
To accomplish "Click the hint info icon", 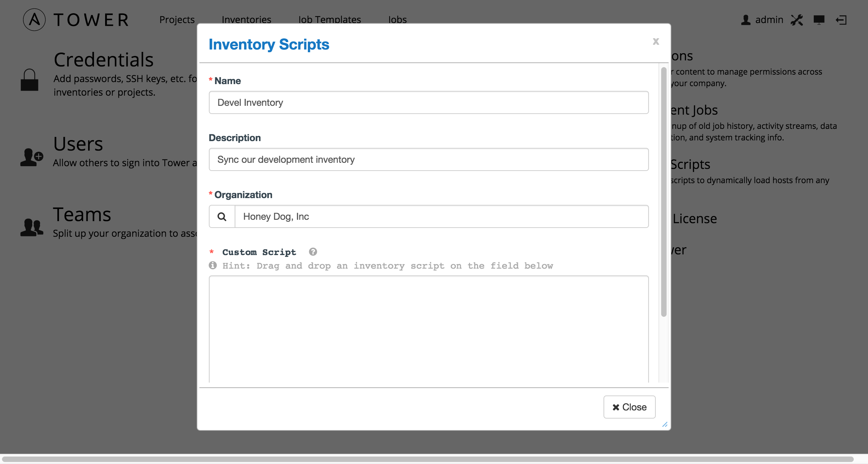I will pyautogui.click(x=213, y=265).
